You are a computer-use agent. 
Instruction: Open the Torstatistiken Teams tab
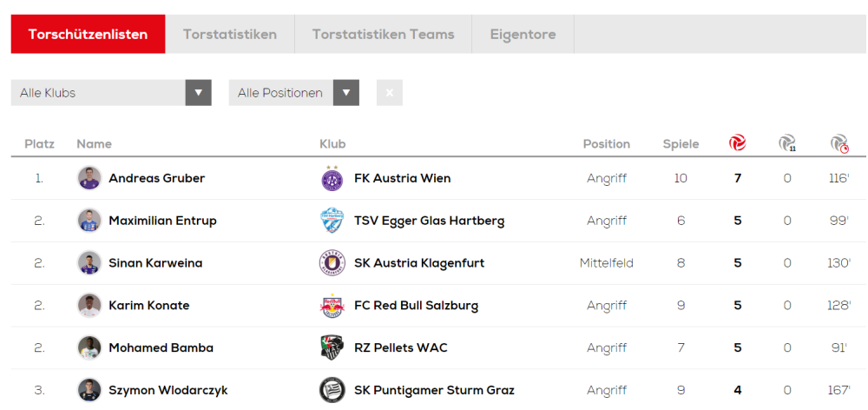383,35
